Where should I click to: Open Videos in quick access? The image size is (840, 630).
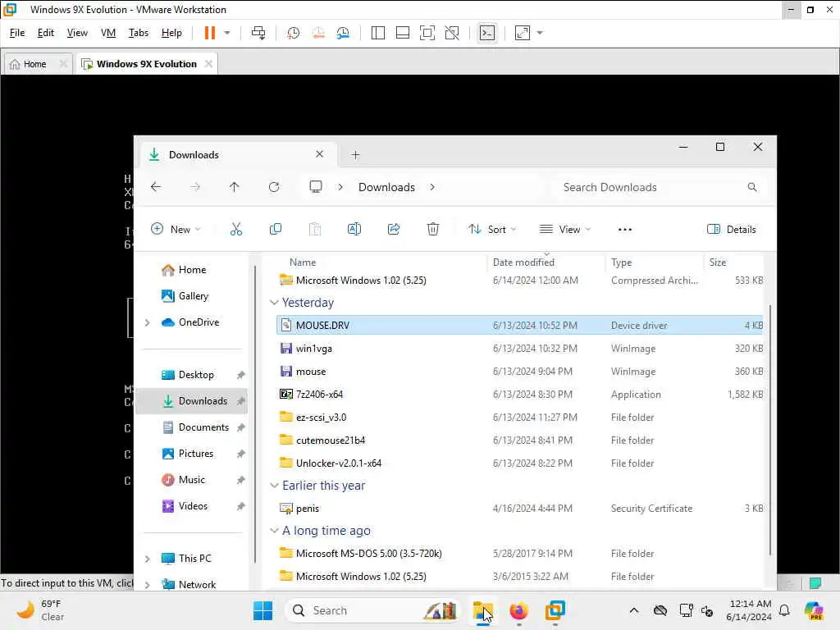pyautogui.click(x=185, y=505)
